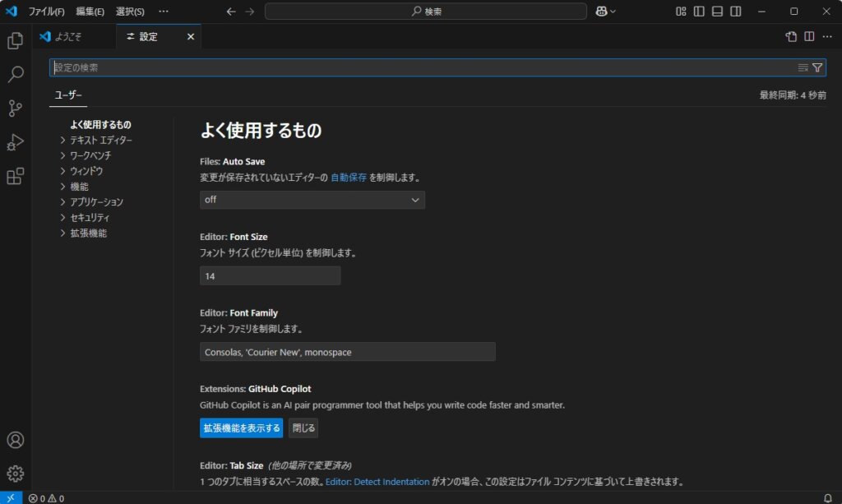Follow the Editor: Detect Indentation link
Image resolution: width=842 pixels, height=504 pixels.
coord(377,482)
